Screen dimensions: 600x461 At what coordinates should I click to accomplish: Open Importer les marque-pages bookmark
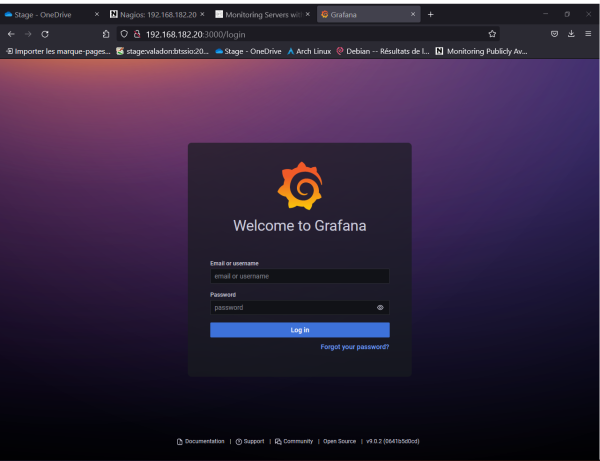pyautogui.click(x=58, y=51)
